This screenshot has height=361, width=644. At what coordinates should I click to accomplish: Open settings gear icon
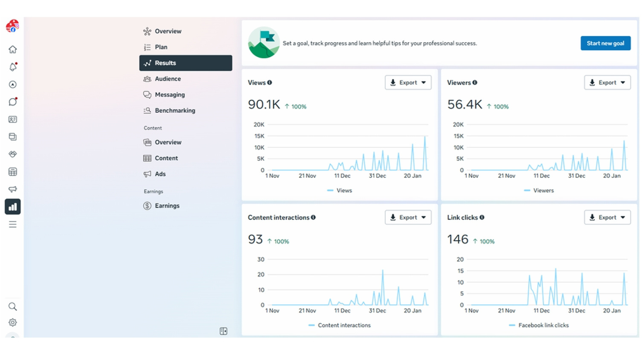[13, 322]
